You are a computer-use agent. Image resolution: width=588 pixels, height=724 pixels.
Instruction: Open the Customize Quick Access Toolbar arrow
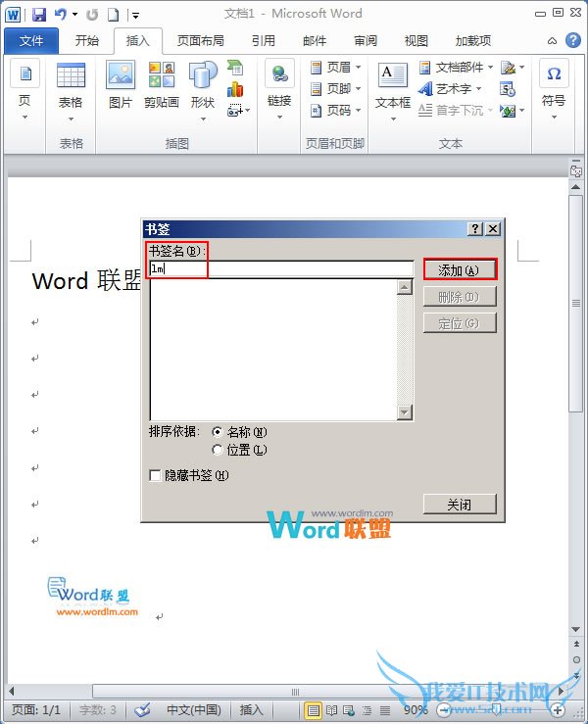pos(135,16)
